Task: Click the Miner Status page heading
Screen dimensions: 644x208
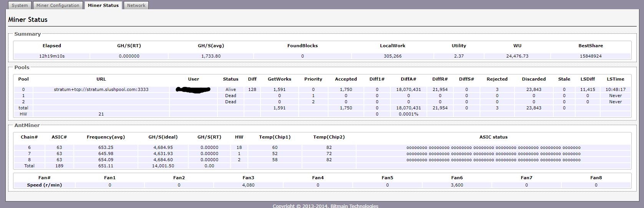Action: (28, 20)
